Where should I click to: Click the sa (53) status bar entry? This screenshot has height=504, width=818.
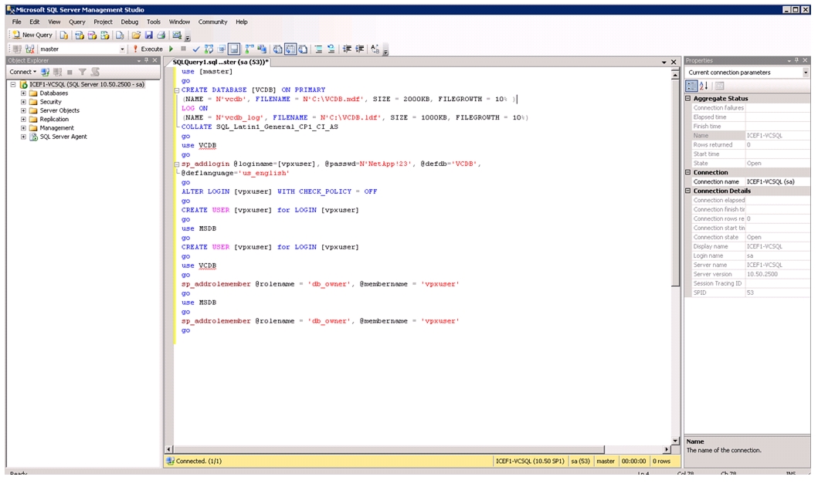pyautogui.click(x=580, y=462)
